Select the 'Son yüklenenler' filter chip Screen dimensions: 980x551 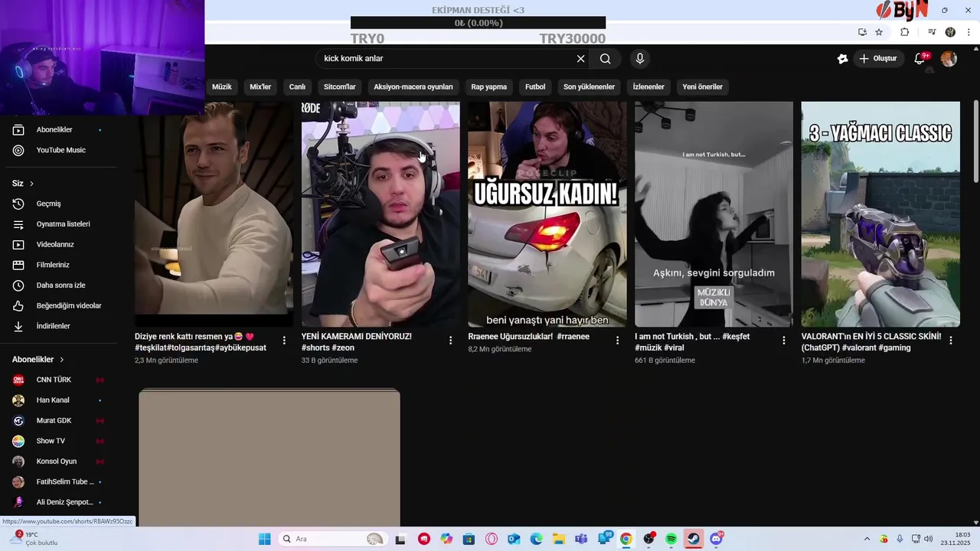point(589,86)
